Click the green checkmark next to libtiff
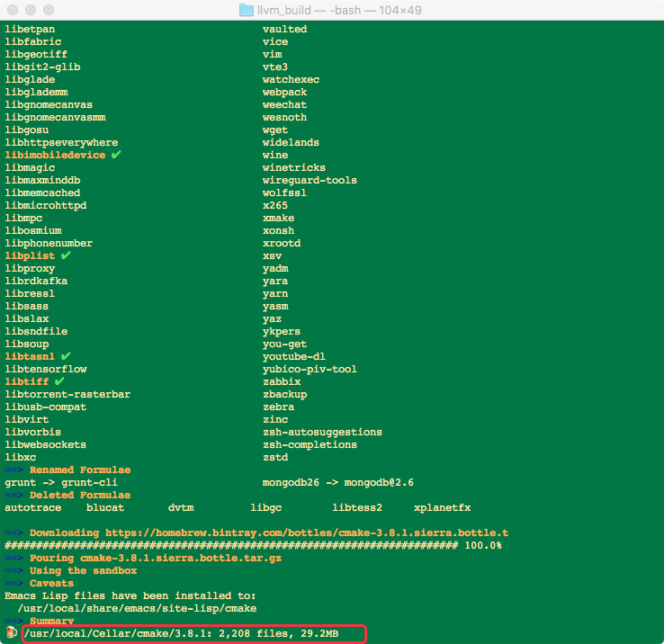The width and height of the screenshot is (664, 644). pos(59,381)
